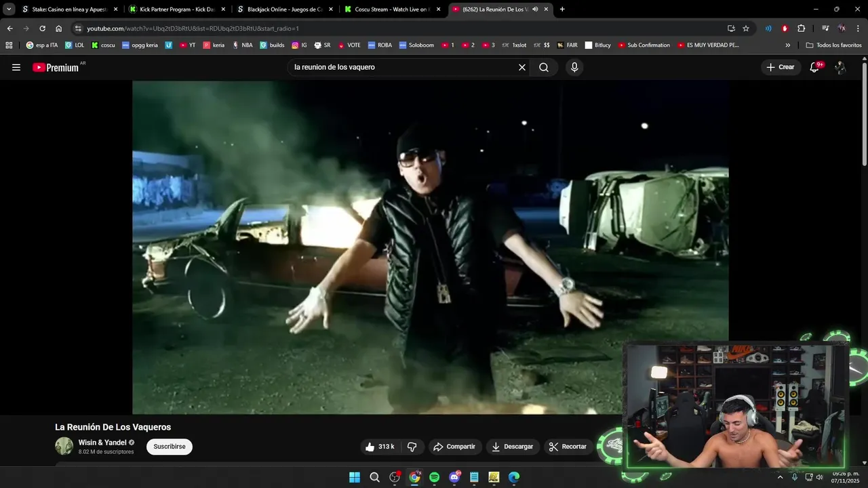Open the Chrome home page button

(x=59, y=28)
